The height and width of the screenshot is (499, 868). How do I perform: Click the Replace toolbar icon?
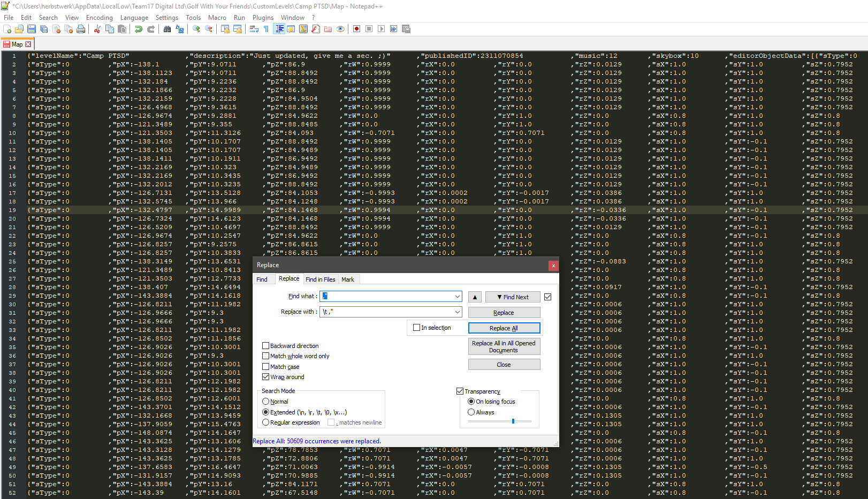pyautogui.click(x=180, y=29)
